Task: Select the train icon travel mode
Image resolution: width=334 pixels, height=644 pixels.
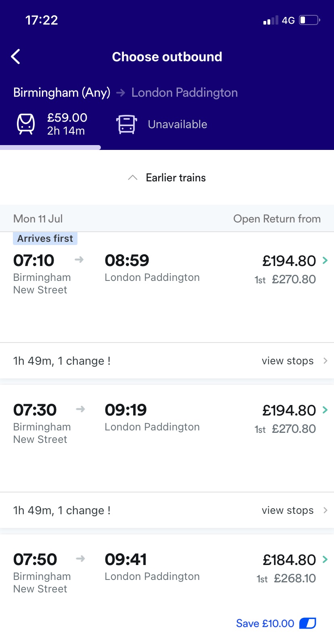Action: (x=26, y=124)
